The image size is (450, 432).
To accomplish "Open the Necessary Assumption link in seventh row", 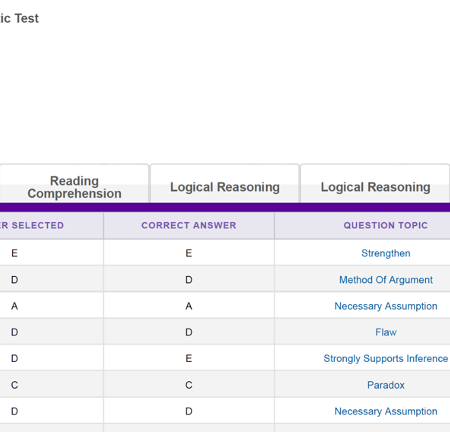I will pos(386,411).
